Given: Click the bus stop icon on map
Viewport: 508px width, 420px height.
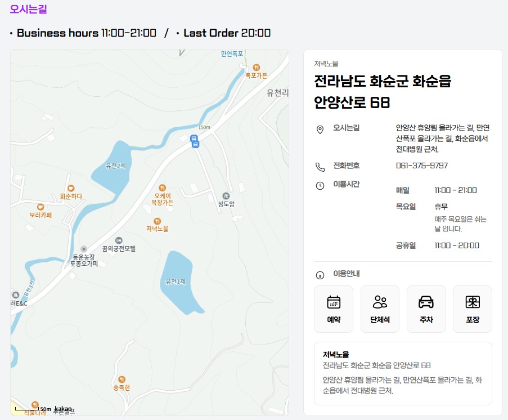Looking at the screenshot, I should 194,141.
